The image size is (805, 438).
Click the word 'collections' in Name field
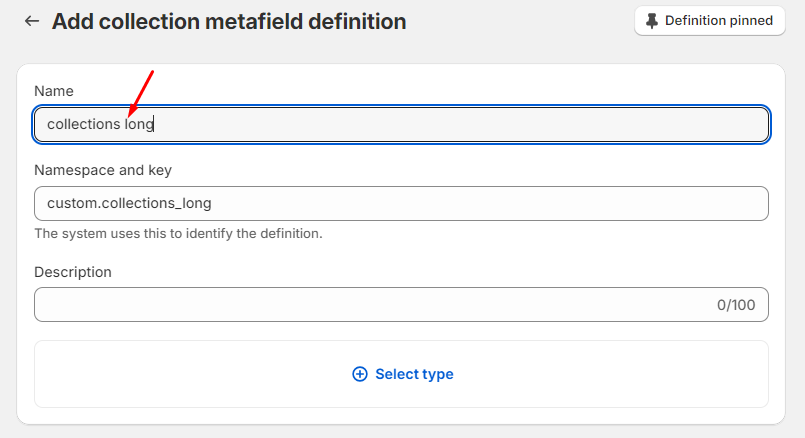[x=83, y=125]
